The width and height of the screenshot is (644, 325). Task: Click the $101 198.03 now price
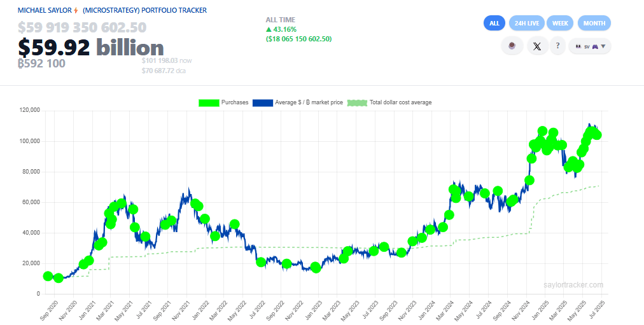point(167,60)
